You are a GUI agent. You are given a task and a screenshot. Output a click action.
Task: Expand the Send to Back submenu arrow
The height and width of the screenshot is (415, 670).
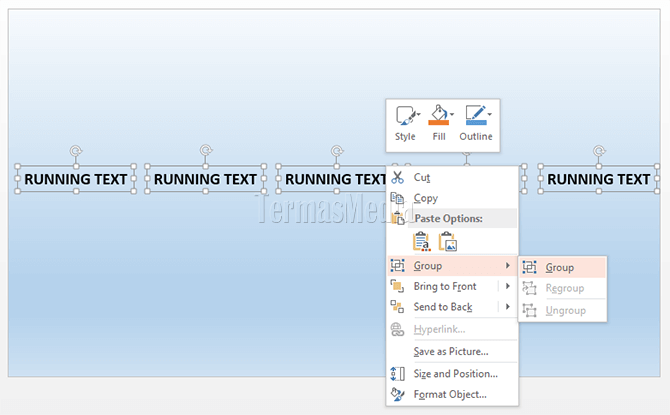[x=508, y=306]
